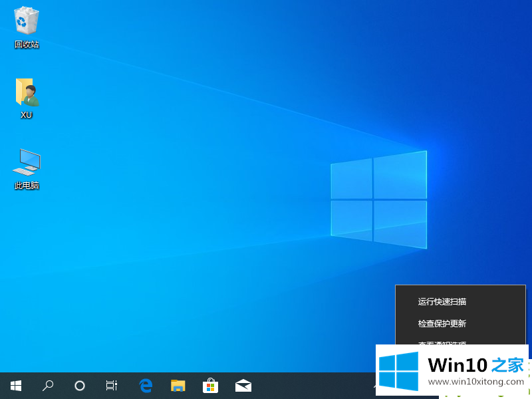Expand the hidden system tray icons chevron
The width and height of the screenshot is (532, 399).
tap(374, 386)
